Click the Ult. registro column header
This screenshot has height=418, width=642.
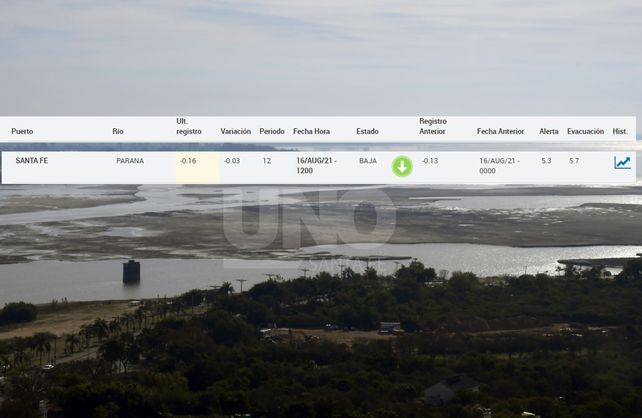189,126
